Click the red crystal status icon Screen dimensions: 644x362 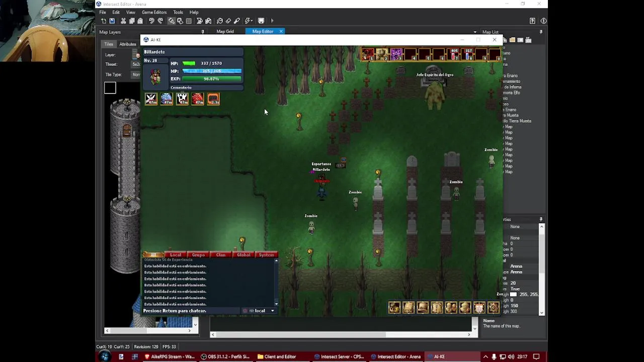coord(198,99)
